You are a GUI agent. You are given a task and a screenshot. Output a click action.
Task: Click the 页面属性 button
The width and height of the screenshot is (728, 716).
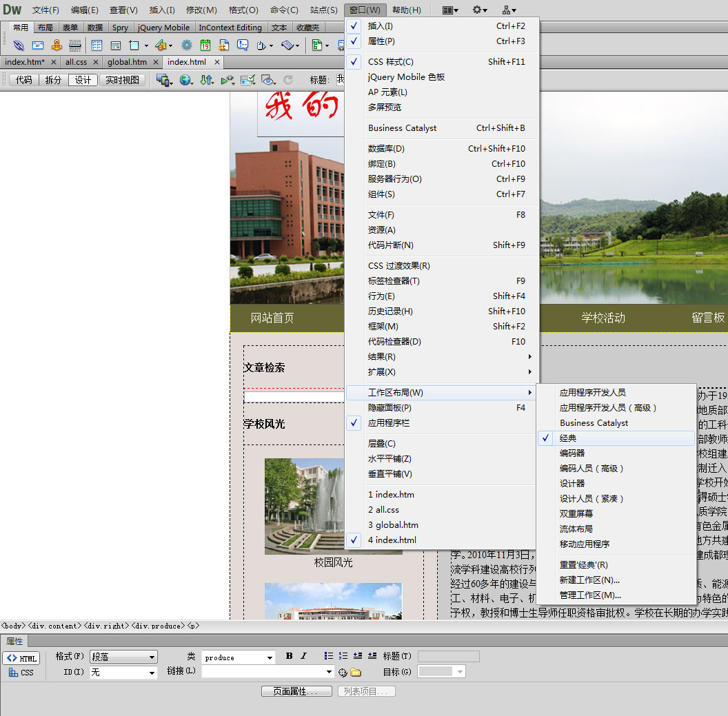pos(296,691)
